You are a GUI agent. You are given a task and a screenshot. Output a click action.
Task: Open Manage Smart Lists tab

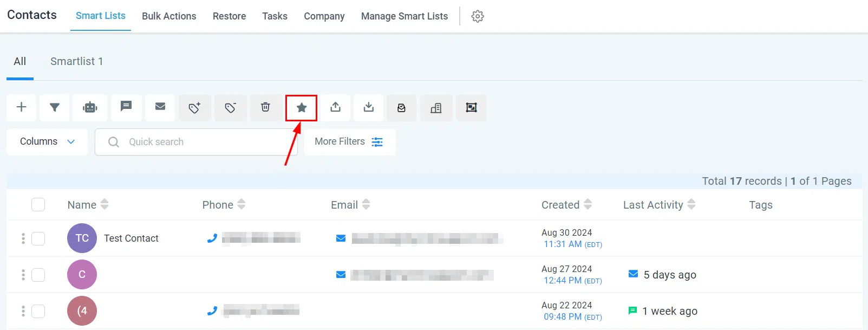404,16
